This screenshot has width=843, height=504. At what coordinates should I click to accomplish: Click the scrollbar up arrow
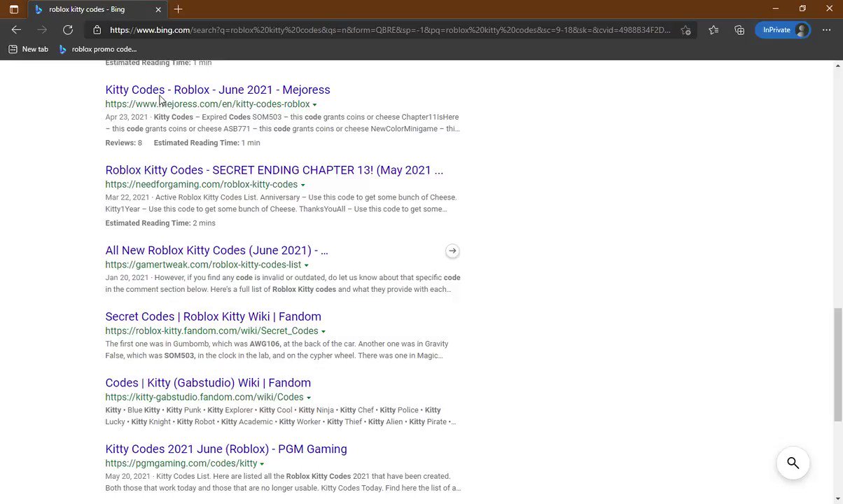click(x=837, y=66)
